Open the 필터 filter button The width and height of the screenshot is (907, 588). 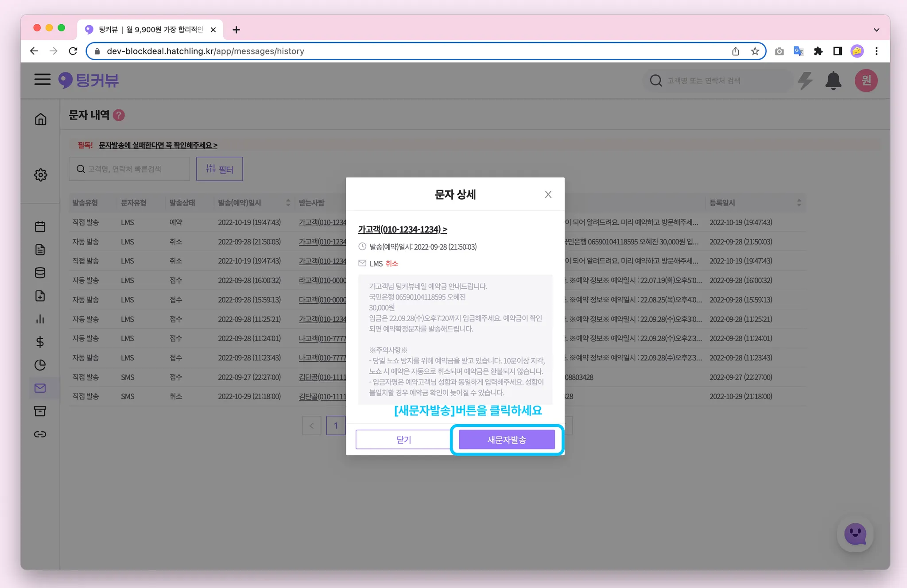click(x=220, y=169)
